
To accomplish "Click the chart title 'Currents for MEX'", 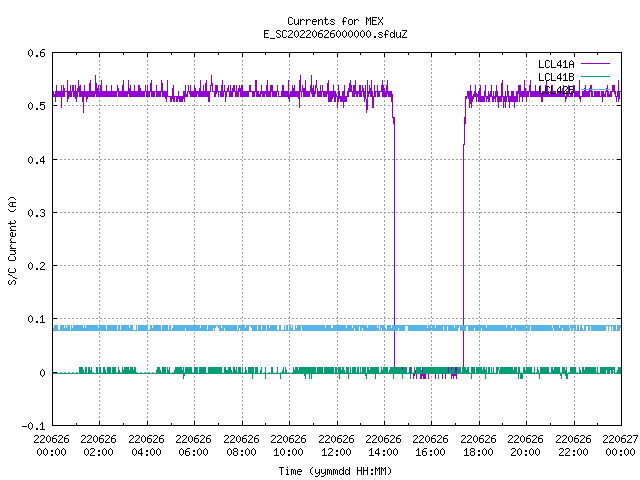I will coord(335,21).
